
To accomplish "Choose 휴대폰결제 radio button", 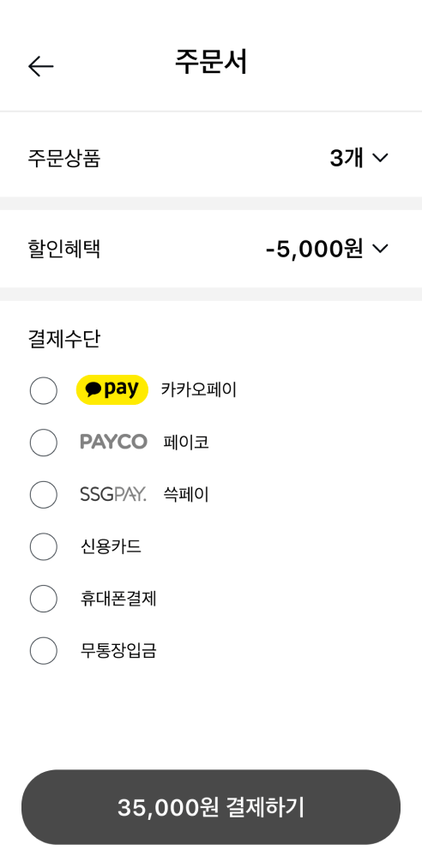I will 43,599.
